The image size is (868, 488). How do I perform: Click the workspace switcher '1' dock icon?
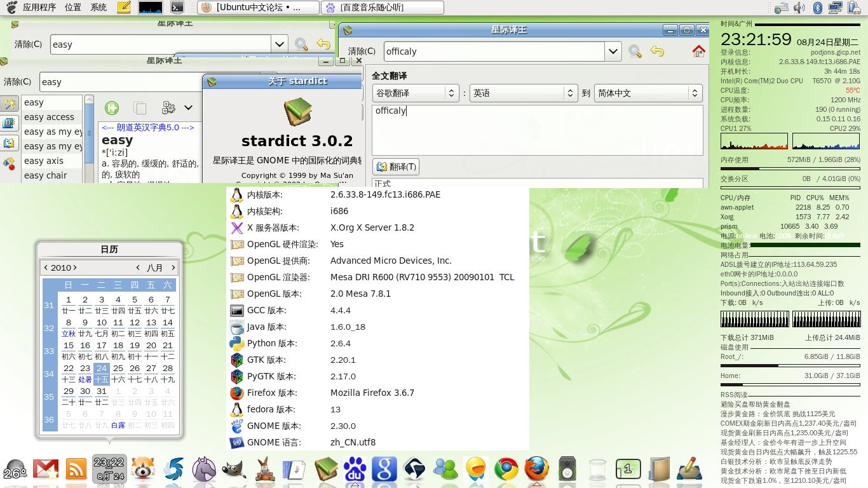(628, 469)
